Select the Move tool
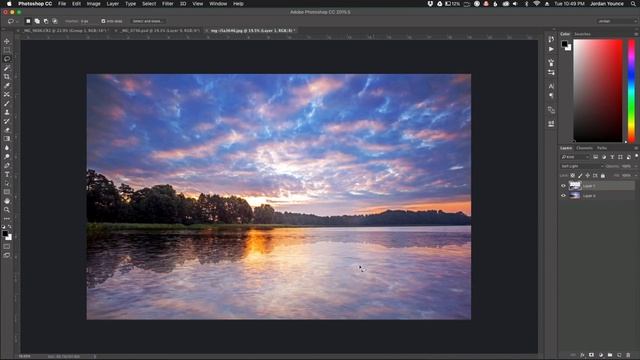This screenshot has width=640, height=360. point(7,41)
